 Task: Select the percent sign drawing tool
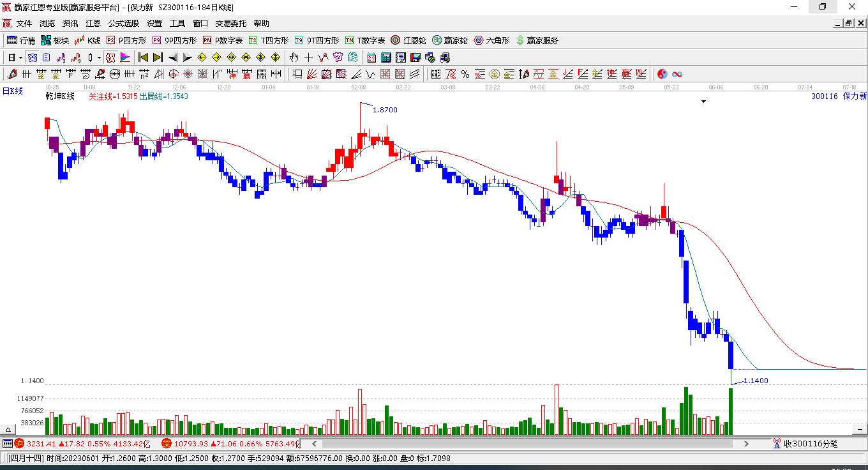[x=465, y=74]
